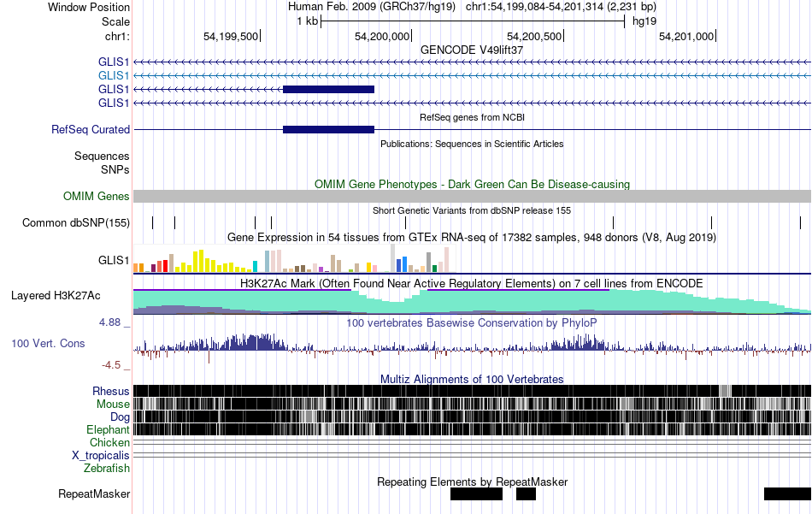Screen dimensions: 812x514
Task: Select the light-blue GLIS1 transcript label
Action: click(114, 75)
